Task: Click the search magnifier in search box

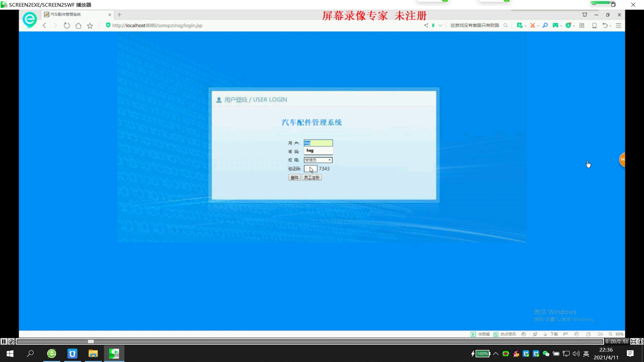Action: (506, 25)
